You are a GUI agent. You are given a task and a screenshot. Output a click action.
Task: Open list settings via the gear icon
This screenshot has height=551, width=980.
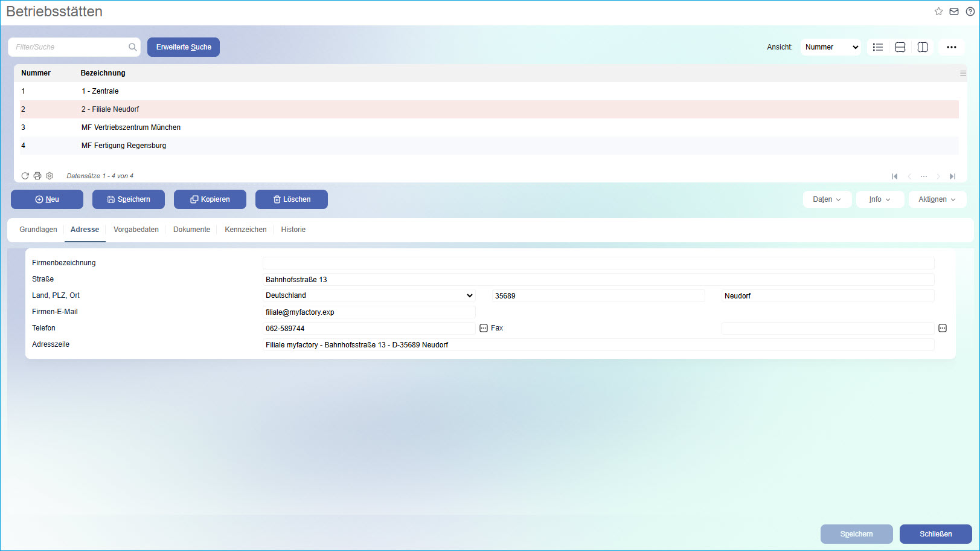(x=50, y=175)
